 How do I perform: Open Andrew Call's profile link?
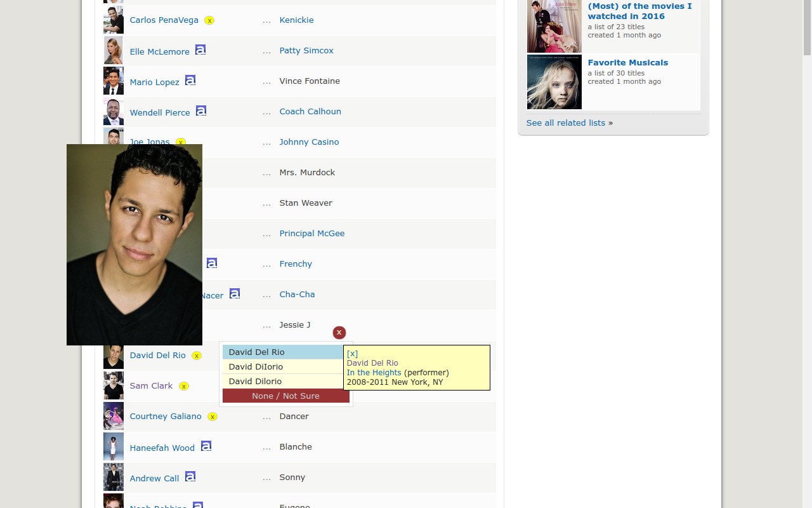(x=155, y=479)
